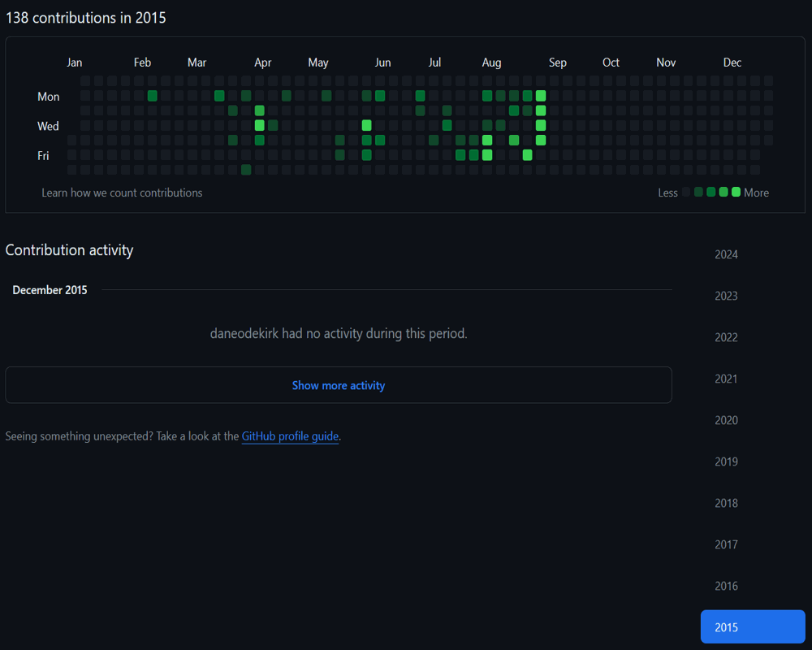Click the 138 contributions in 2015 heading
This screenshot has height=650, width=812.
(85, 17)
